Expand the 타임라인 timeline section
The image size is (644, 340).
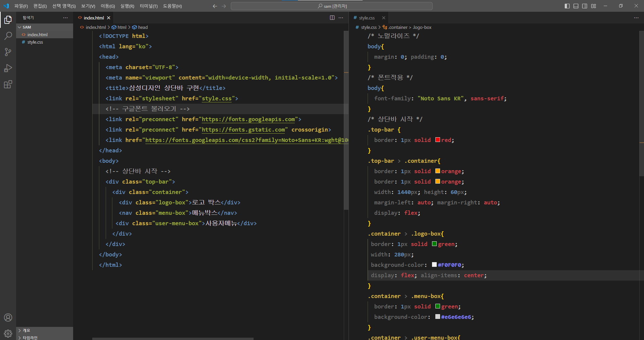coord(45,337)
